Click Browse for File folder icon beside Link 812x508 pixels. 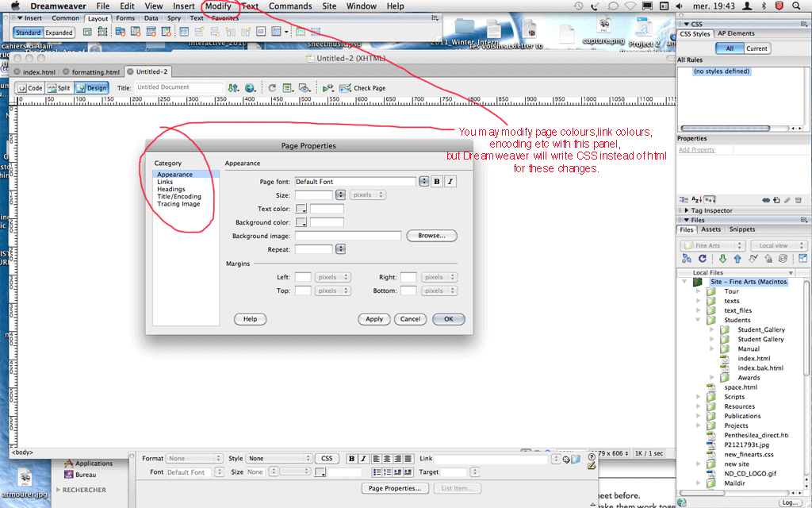pyautogui.click(x=576, y=460)
